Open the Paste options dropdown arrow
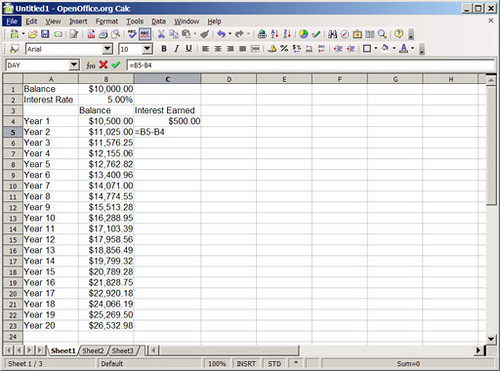 [x=195, y=34]
